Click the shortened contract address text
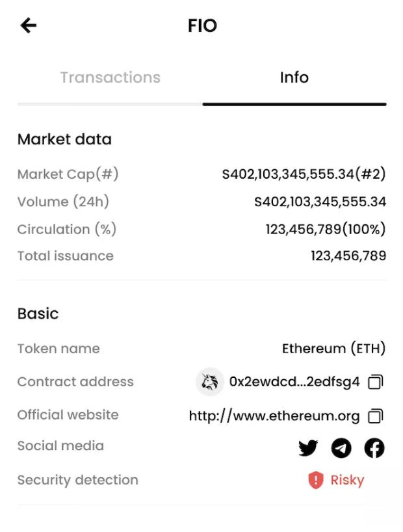 tap(294, 382)
